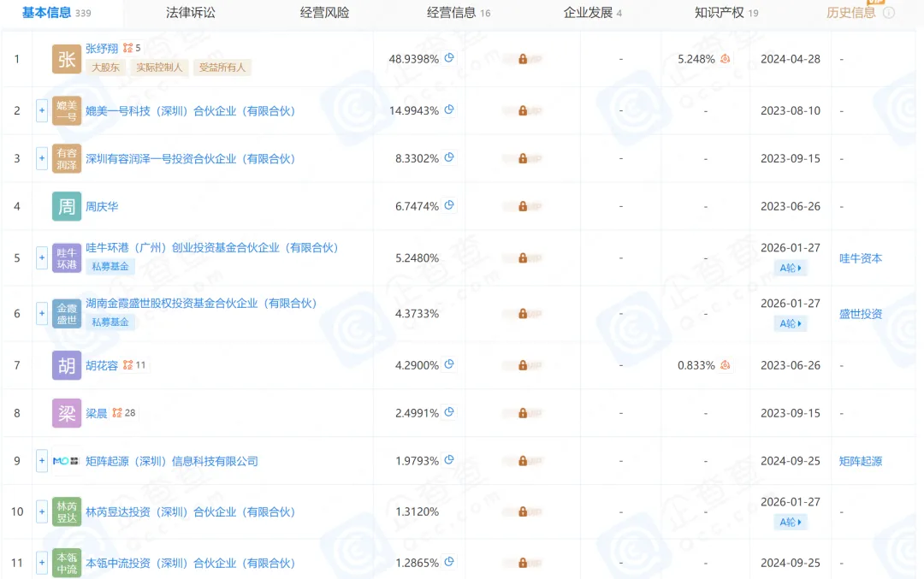Switch to the 法律诉讼 tab
The height and width of the screenshot is (579, 924).
tap(190, 12)
